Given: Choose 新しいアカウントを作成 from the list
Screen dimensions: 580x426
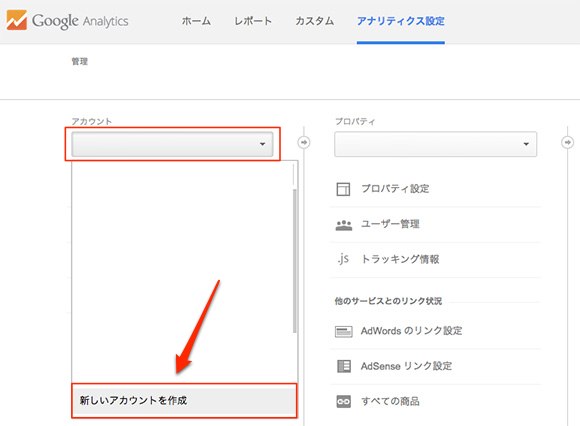Looking at the screenshot, I should click(184, 400).
